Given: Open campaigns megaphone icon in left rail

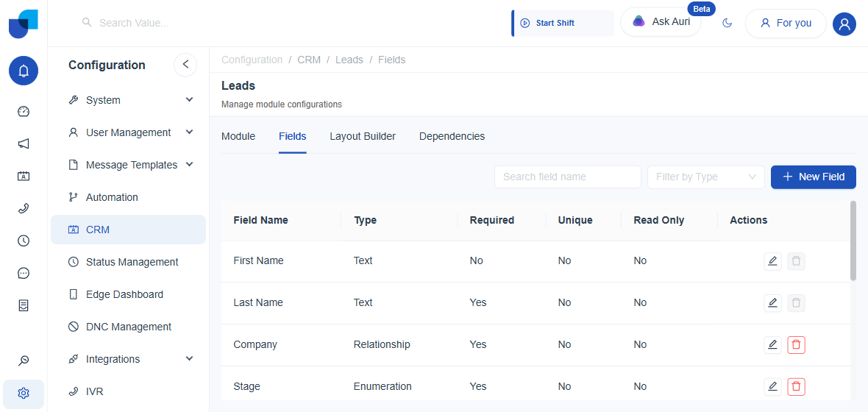Looking at the screenshot, I should (x=24, y=144).
